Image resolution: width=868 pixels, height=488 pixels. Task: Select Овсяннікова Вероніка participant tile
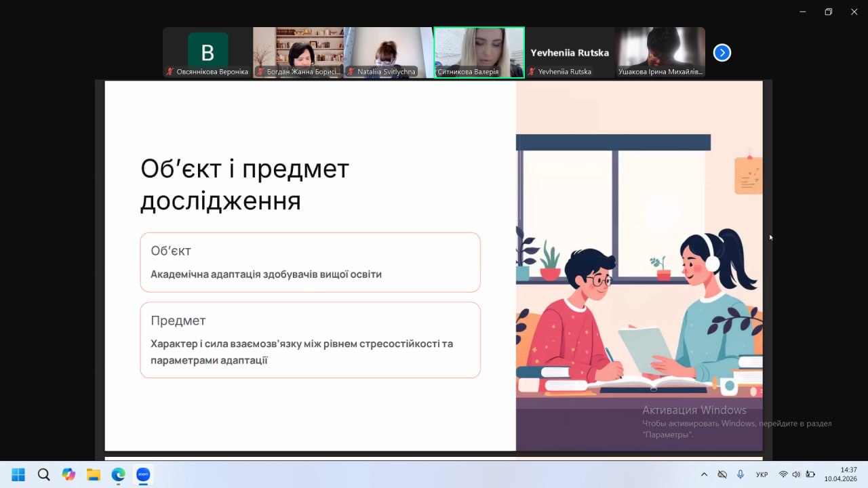pyautogui.click(x=208, y=53)
